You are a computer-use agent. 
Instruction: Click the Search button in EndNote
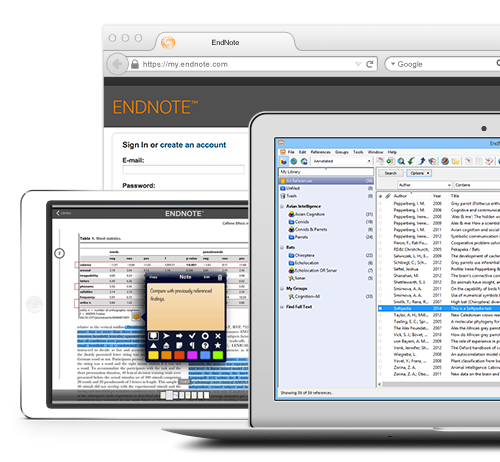(390, 173)
